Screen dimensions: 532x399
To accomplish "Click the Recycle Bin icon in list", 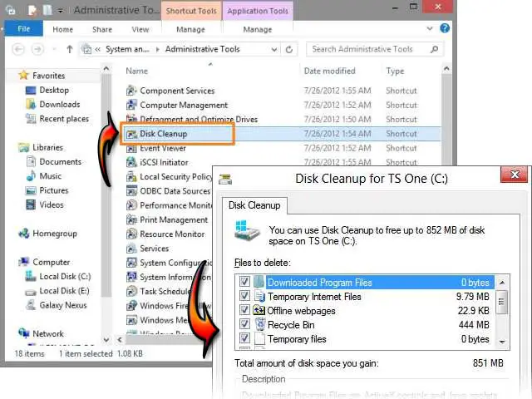I will click(x=260, y=324).
